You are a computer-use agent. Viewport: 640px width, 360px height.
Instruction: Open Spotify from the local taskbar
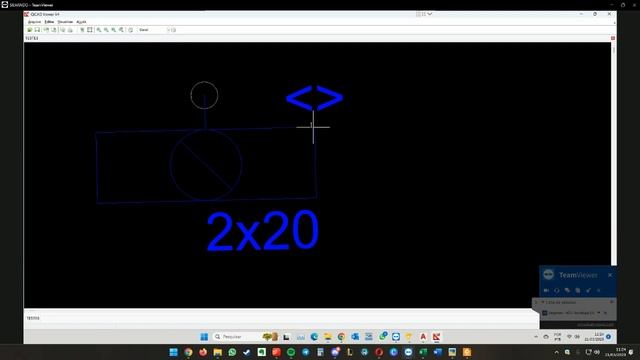(291, 352)
